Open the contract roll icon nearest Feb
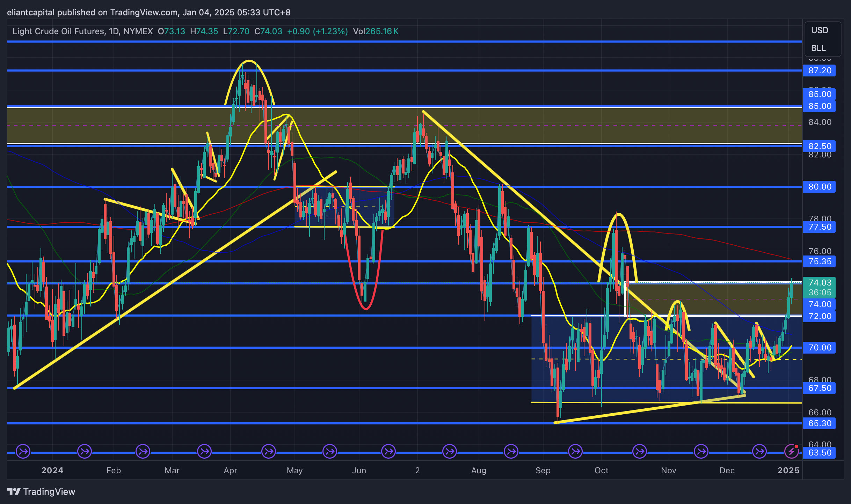 pyautogui.click(x=85, y=451)
